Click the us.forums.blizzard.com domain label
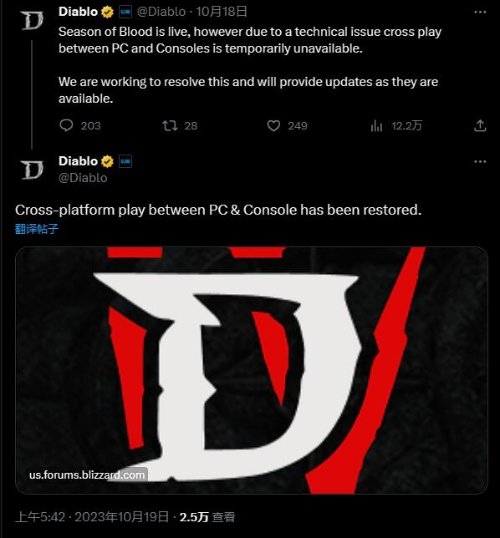Image resolution: width=500 pixels, height=538 pixels. tap(88, 475)
